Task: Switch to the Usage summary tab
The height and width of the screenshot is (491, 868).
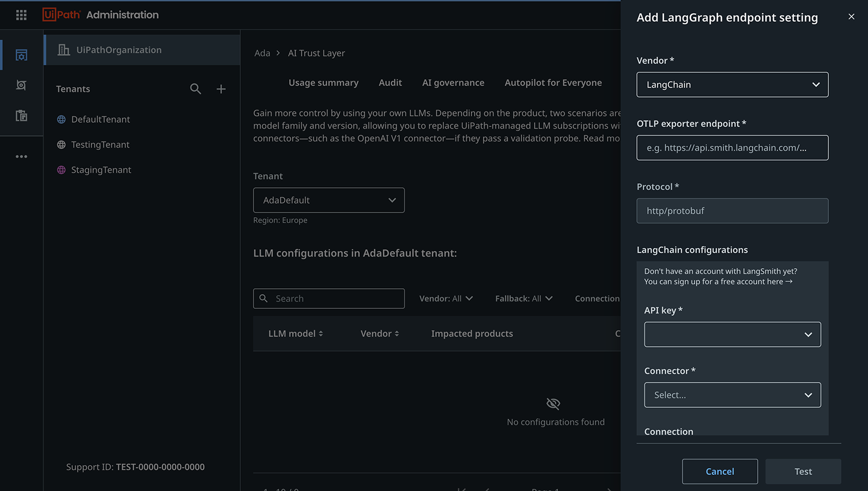Action: point(324,83)
